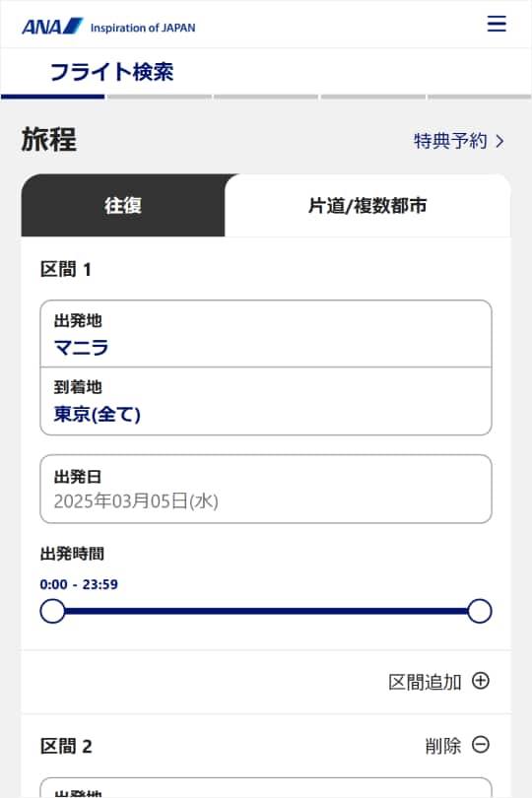532x798 pixels.
Task: Open 特典予約 link
Action: coord(459,141)
